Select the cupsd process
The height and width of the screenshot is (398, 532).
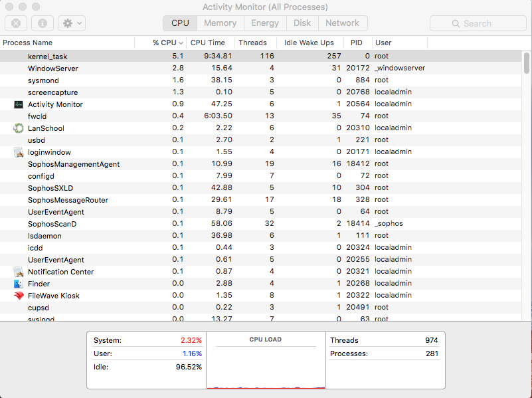[260, 308]
